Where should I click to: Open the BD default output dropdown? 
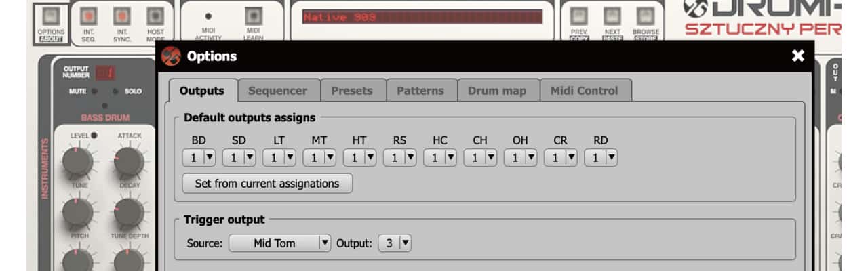(x=199, y=158)
